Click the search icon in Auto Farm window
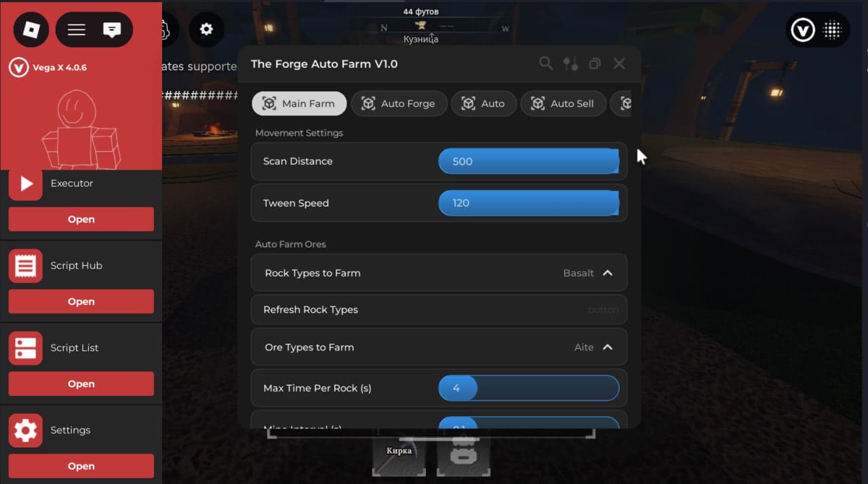This screenshot has width=868, height=484. (x=546, y=64)
